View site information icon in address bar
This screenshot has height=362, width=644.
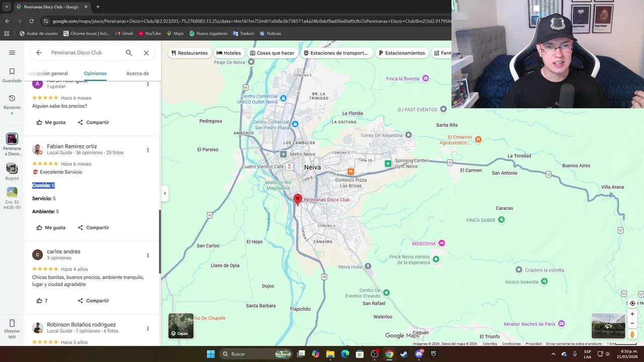[46, 21]
